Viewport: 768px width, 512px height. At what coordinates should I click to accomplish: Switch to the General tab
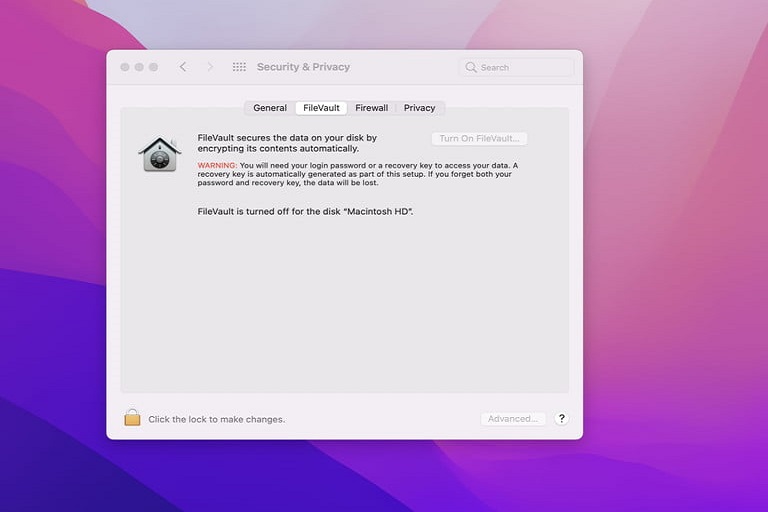click(270, 108)
